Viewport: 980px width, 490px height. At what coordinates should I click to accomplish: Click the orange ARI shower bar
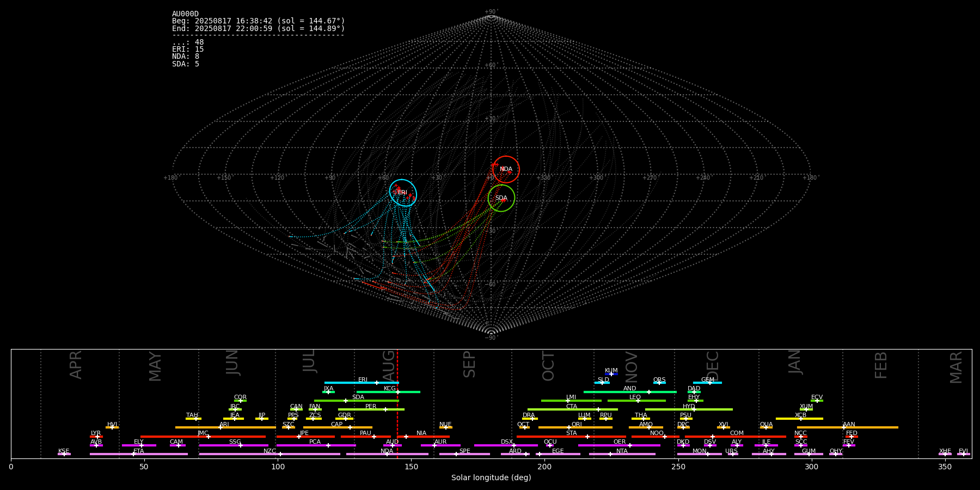click(x=225, y=427)
